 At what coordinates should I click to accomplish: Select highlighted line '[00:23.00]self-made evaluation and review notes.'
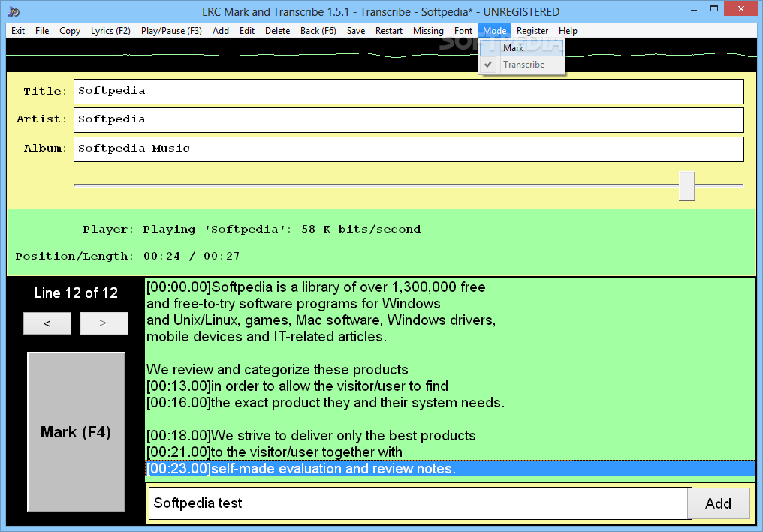tap(450, 469)
